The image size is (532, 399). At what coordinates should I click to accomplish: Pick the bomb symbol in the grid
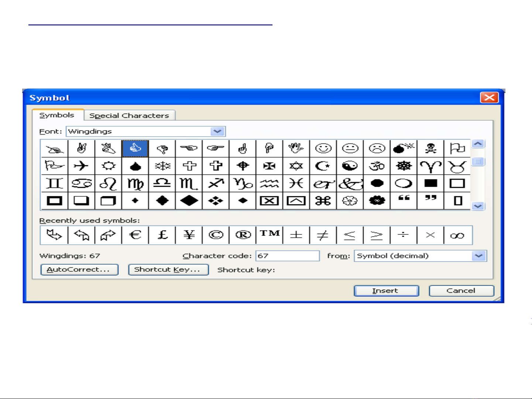tap(404, 148)
